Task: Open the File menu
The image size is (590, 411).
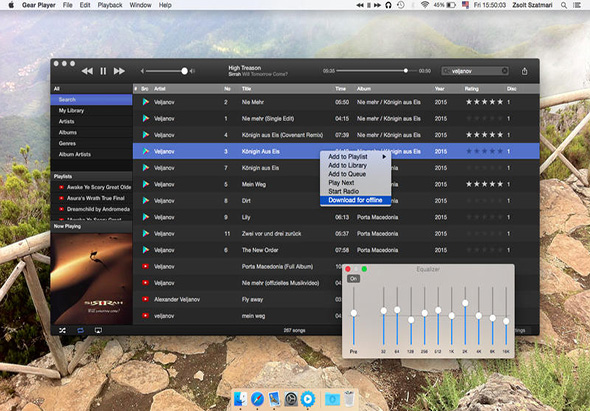Action: [68, 5]
